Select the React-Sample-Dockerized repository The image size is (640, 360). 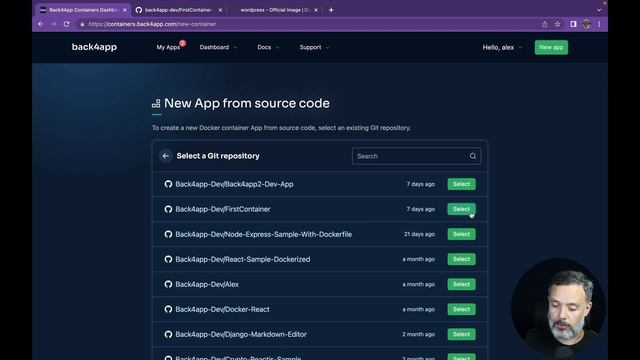(x=461, y=259)
